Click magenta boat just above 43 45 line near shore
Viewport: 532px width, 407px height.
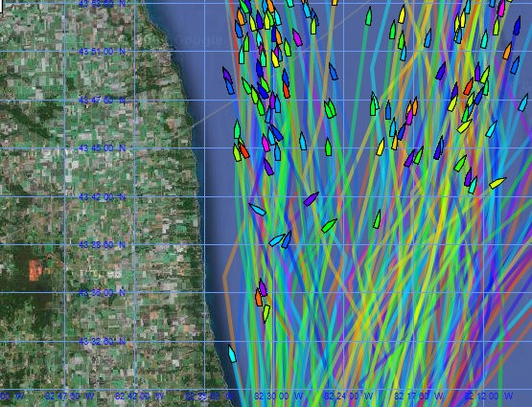click(x=266, y=143)
